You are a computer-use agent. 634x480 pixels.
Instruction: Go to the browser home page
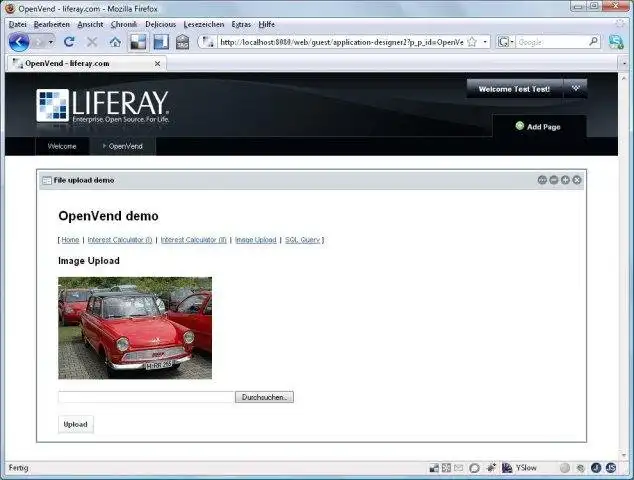pos(115,42)
